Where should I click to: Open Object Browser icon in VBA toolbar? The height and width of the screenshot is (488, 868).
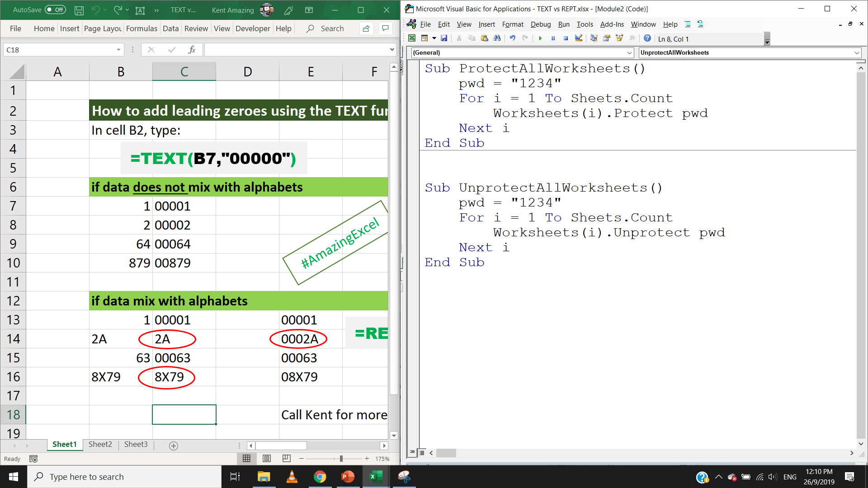pyautogui.click(x=619, y=38)
